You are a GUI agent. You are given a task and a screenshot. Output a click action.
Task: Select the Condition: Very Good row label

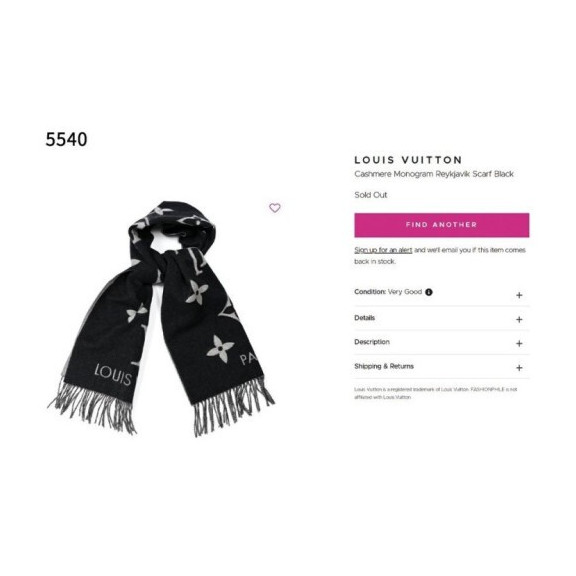388,292
